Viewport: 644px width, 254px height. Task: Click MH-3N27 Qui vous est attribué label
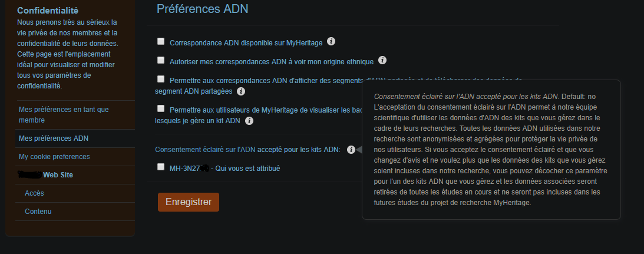click(224, 168)
